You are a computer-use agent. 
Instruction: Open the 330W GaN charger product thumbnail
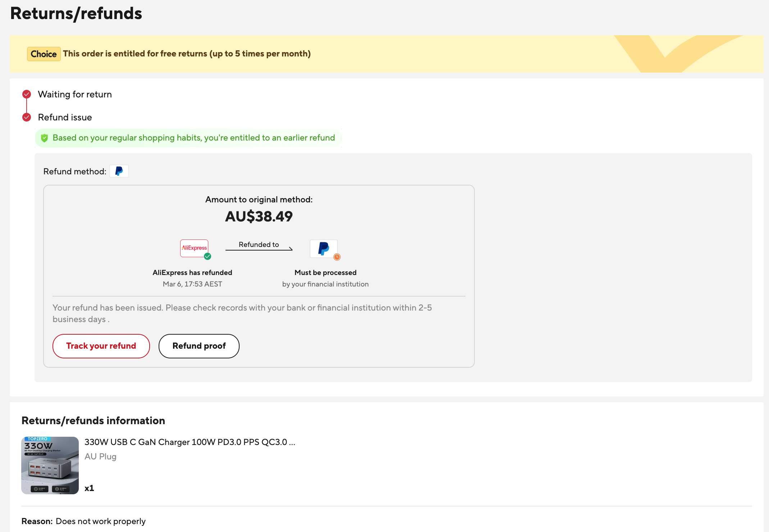point(50,465)
